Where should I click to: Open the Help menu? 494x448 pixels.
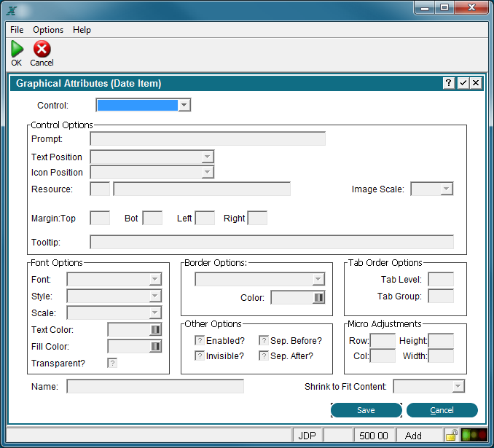(82, 30)
